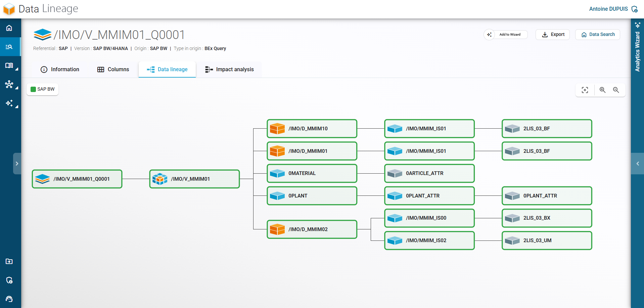The width and height of the screenshot is (644, 308).
Task: Switch to the Information tab
Action: coord(60,69)
